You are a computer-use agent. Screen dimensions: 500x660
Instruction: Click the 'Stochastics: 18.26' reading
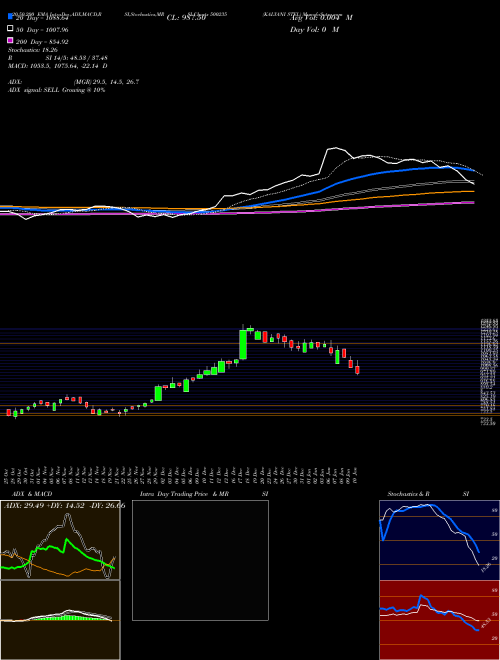coord(33,50)
